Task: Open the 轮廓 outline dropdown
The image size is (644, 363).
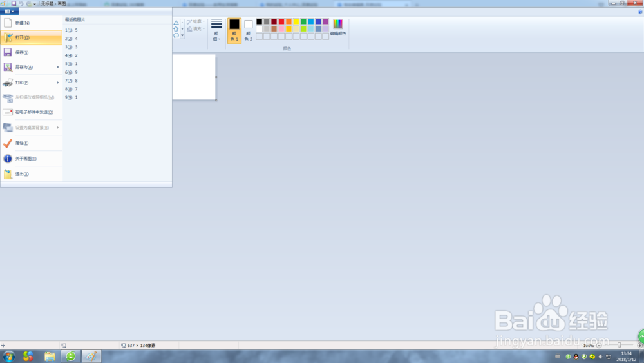Action: [x=196, y=21]
